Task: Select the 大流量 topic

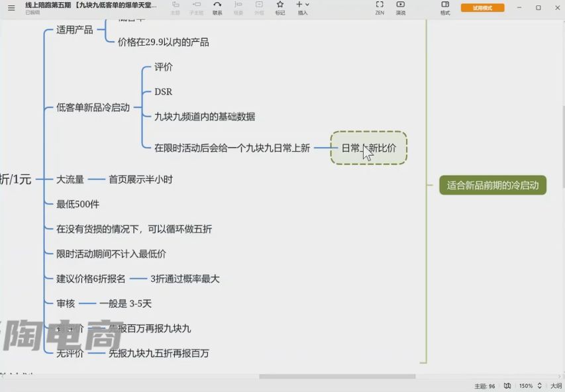Action: pos(70,179)
